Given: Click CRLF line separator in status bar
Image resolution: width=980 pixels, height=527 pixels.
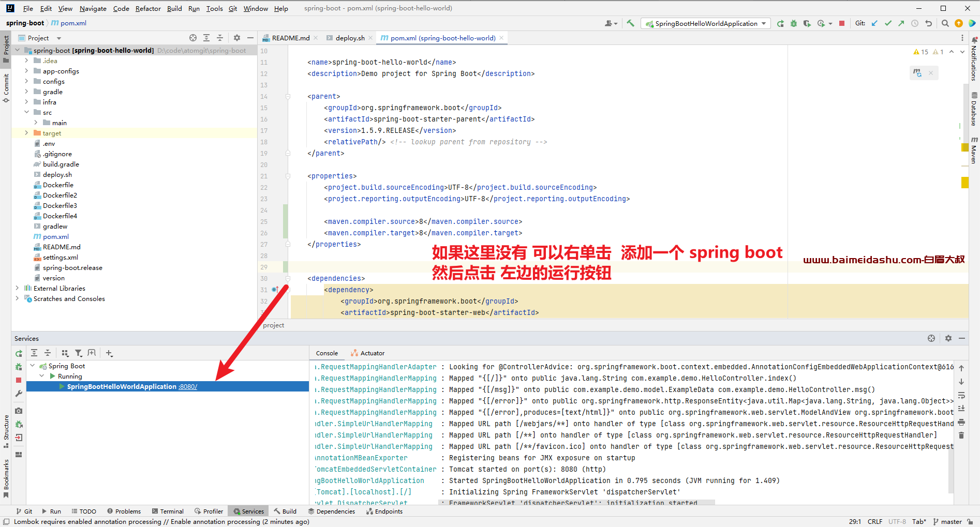Looking at the screenshot, I should pyautogui.click(x=875, y=521).
